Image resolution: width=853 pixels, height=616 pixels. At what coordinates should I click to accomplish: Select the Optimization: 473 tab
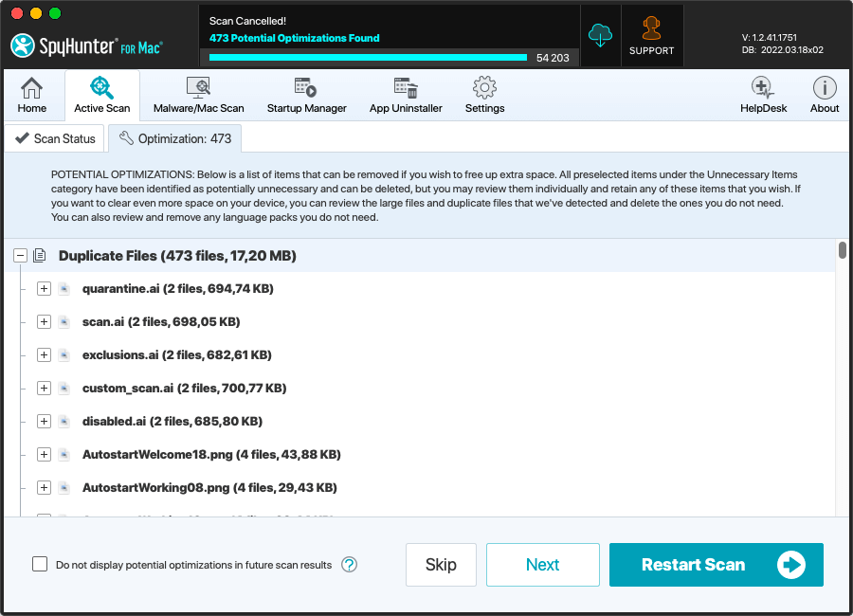click(x=175, y=138)
